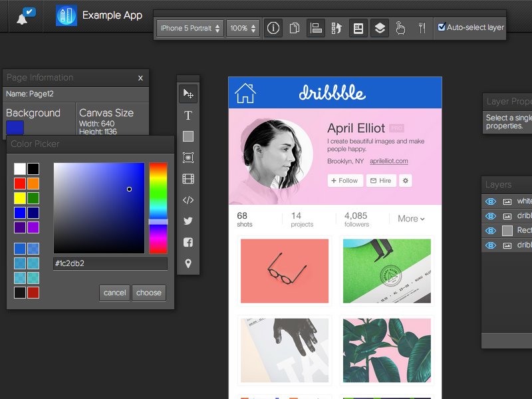Cancel the Color Picker dialog
Image resolution: width=532 pixels, height=399 pixels.
pyautogui.click(x=114, y=293)
